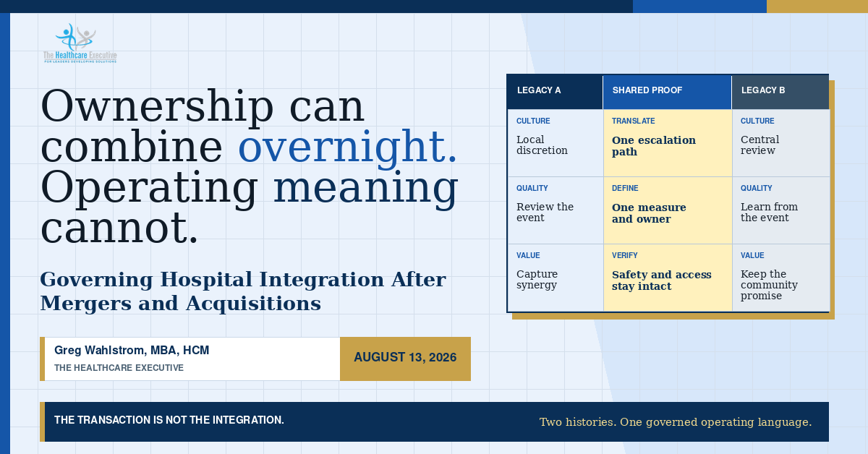Click 'Safety and access stay intact' cell
The image size is (868, 454).
click(x=668, y=278)
